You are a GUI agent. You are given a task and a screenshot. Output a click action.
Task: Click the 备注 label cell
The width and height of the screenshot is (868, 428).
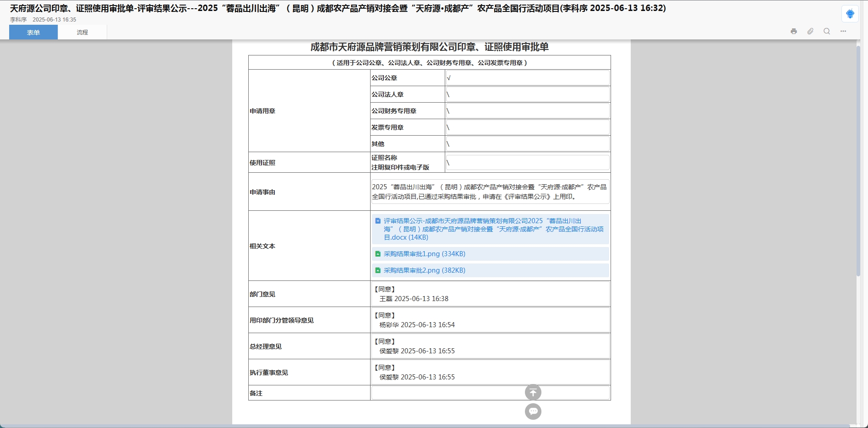(x=309, y=393)
